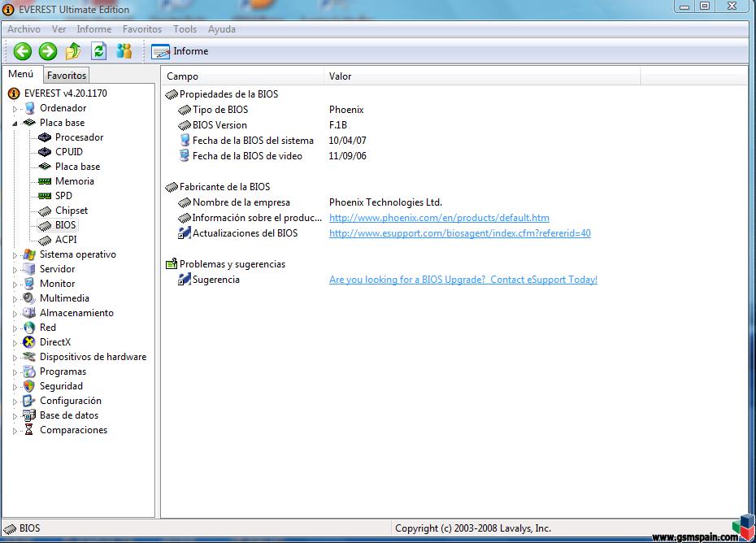Click the green Forward arrow button
Viewport: 756px width, 543px height.
click(x=48, y=51)
